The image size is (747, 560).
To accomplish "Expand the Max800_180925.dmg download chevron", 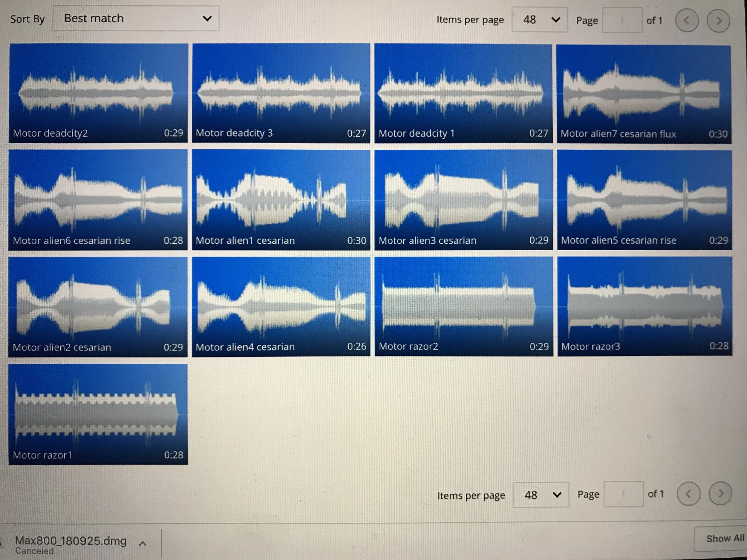I will pos(143,544).
